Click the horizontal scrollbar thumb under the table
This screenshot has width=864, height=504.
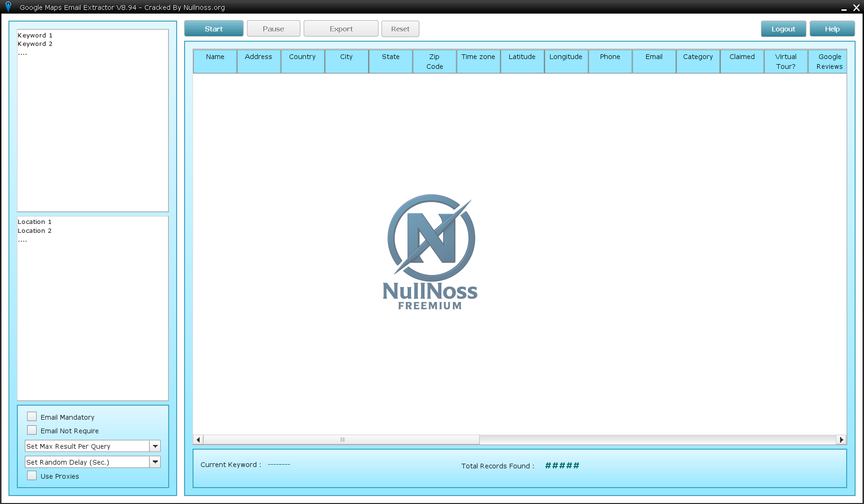tap(342, 440)
